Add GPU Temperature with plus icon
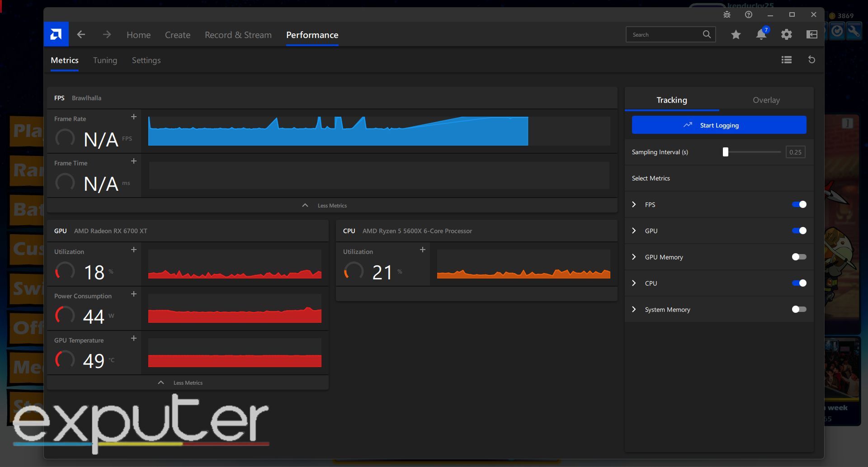This screenshot has width=868, height=467. [134, 338]
